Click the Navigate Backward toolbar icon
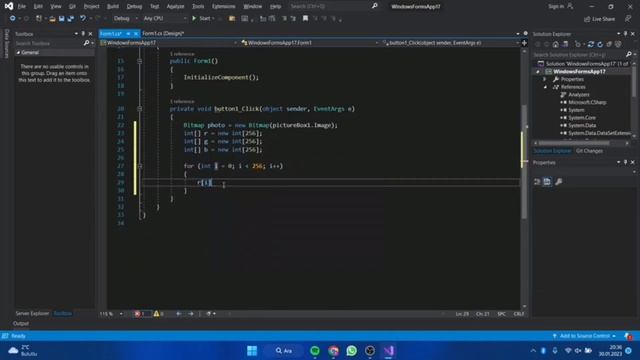 [13, 18]
